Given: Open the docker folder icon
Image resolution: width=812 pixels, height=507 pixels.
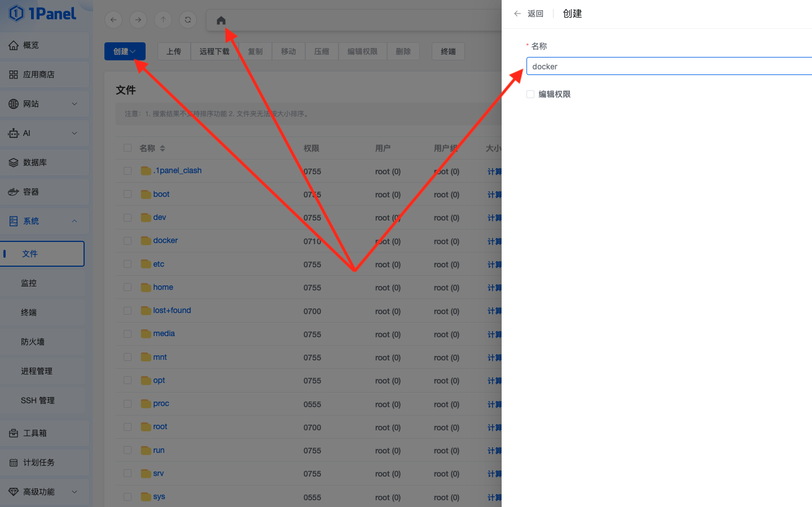Looking at the screenshot, I should coord(146,241).
